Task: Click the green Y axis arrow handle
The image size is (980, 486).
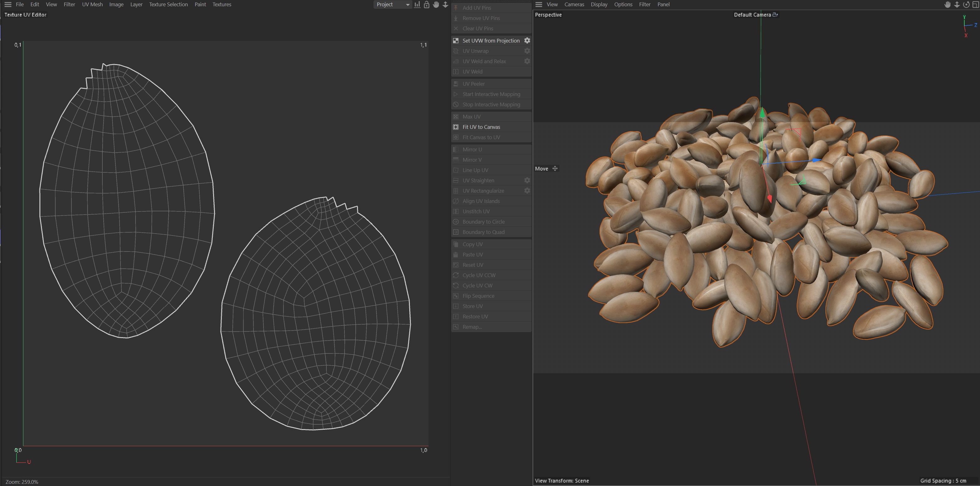Action: point(762,113)
